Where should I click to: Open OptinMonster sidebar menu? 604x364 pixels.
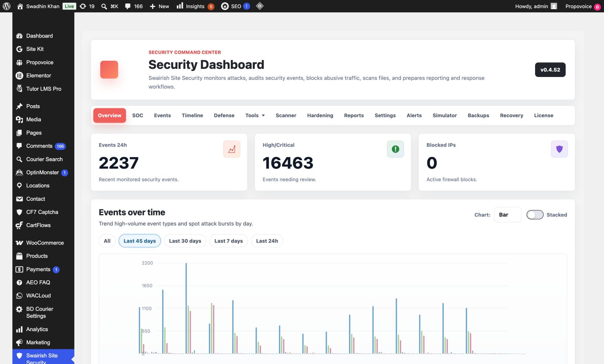click(x=43, y=173)
